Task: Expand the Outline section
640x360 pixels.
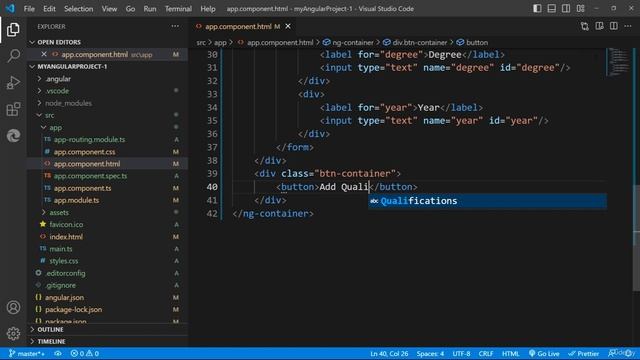Action: click(108, 329)
